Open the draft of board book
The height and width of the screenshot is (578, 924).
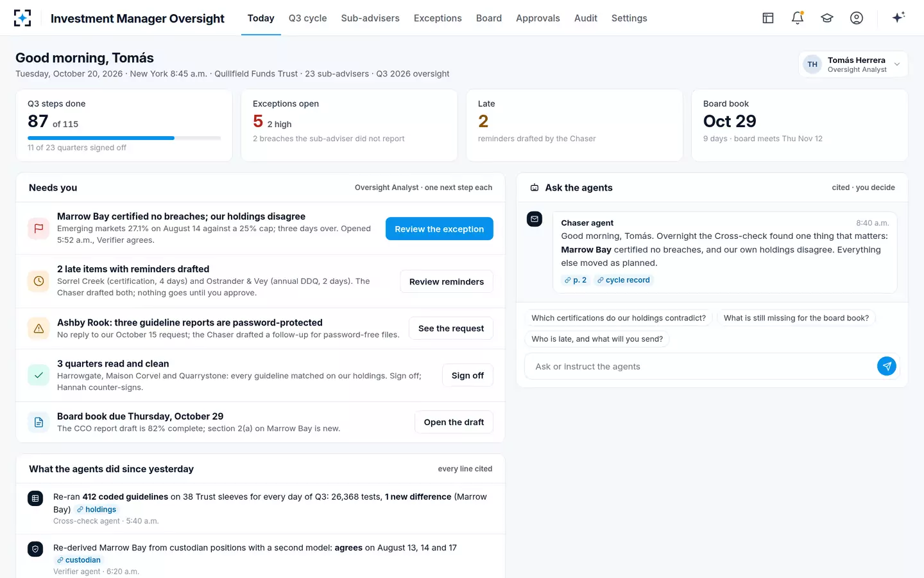click(454, 422)
